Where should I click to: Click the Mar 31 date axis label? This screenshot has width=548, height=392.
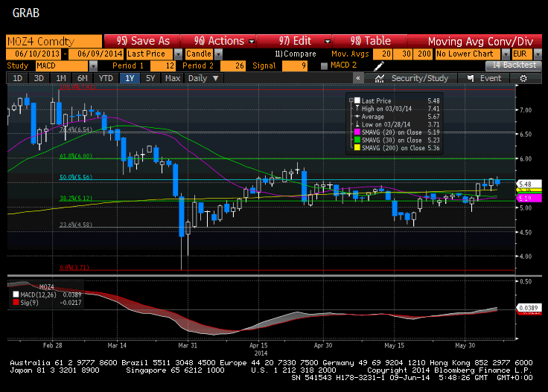tap(188, 345)
